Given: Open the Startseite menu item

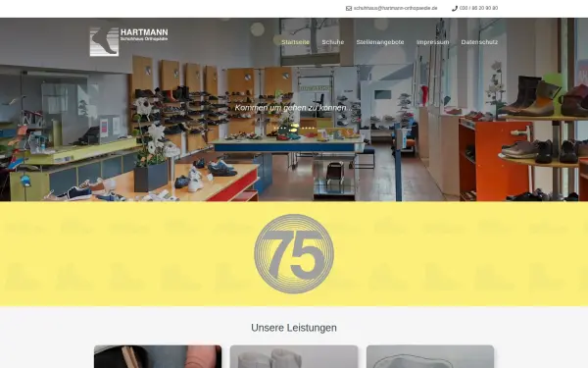Looking at the screenshot, I should pyautogui.click(x=296, y=42).
